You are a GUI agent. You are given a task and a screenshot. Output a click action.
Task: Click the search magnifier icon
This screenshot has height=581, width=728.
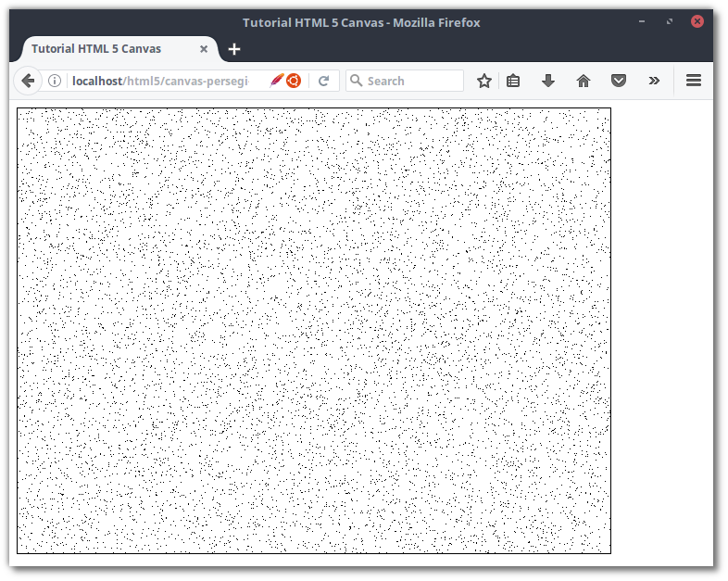click(357, 81)
